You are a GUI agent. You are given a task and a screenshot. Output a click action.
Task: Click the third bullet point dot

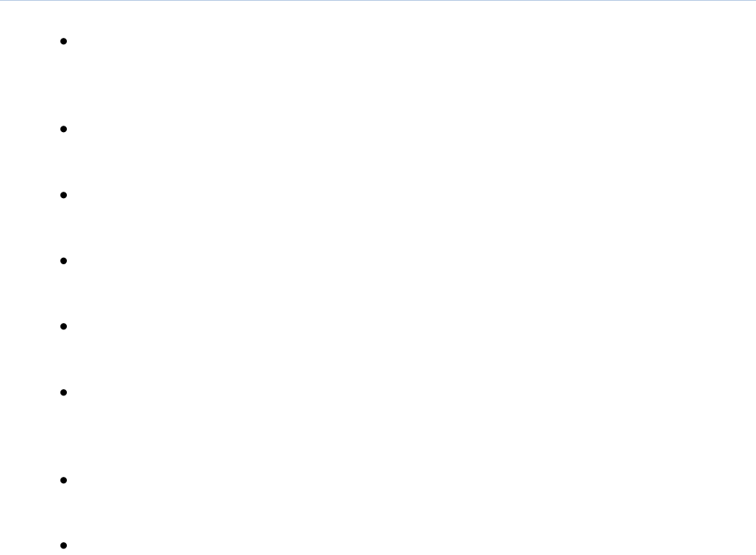pos(64,195)
